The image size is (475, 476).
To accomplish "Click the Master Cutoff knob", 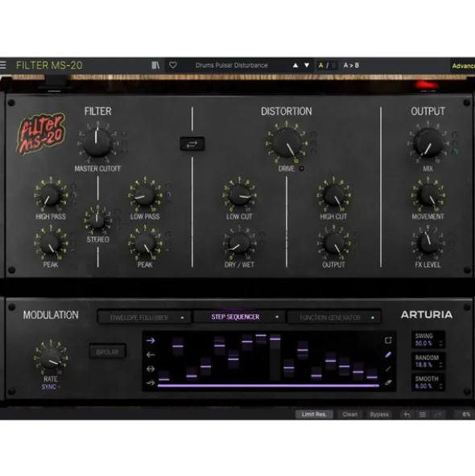I will pyautogui.click(x=97, y=143).
